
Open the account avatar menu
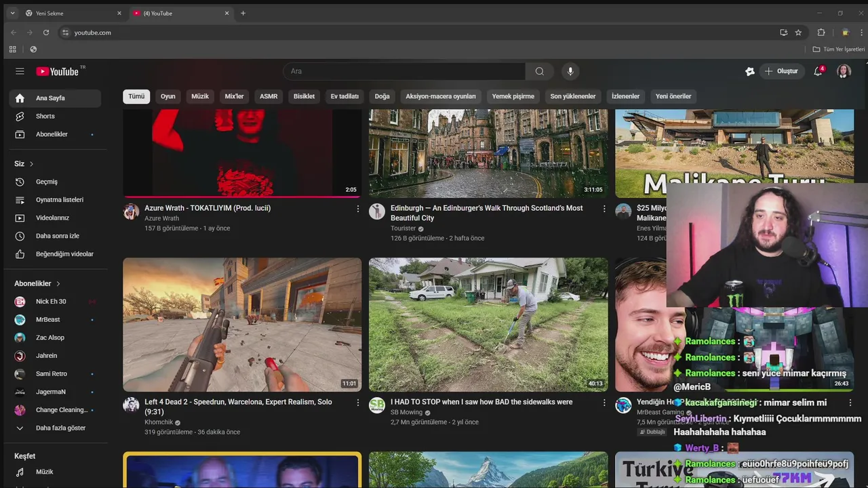[844, 71]
